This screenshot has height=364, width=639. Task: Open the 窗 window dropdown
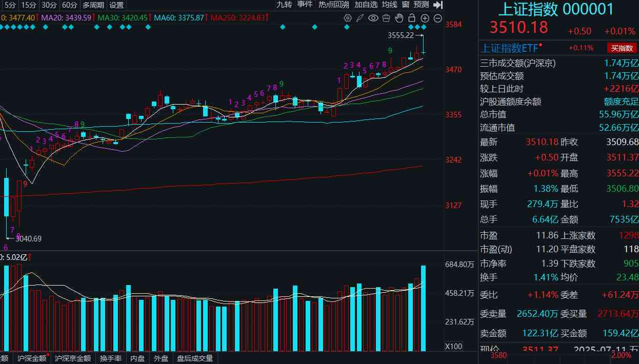[x=405, y=4]
